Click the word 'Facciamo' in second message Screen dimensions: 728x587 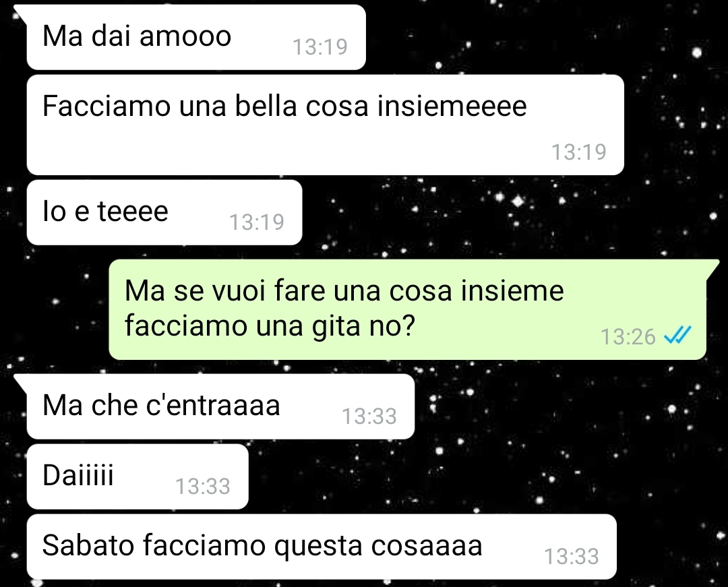pyautogui.click(x=107, y=106)
